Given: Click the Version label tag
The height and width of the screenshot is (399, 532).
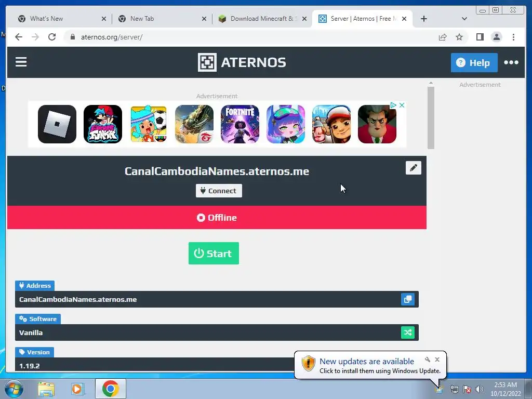Looking at the screenshot, I should (x=34, y=352).
